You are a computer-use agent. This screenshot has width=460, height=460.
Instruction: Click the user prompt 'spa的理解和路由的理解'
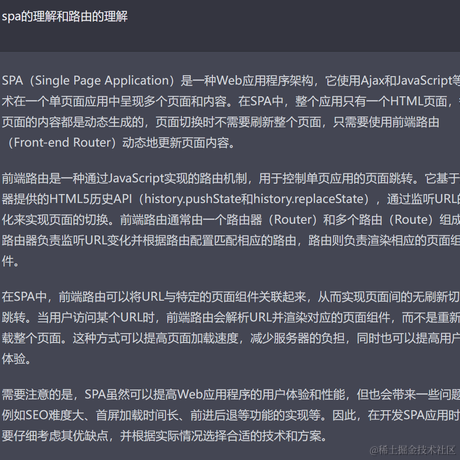tap(65, 16)
